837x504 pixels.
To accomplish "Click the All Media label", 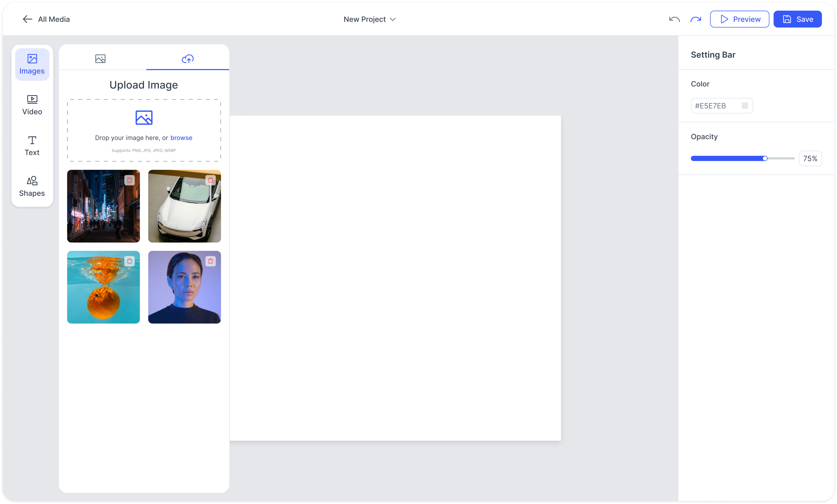I will [54, 19].
